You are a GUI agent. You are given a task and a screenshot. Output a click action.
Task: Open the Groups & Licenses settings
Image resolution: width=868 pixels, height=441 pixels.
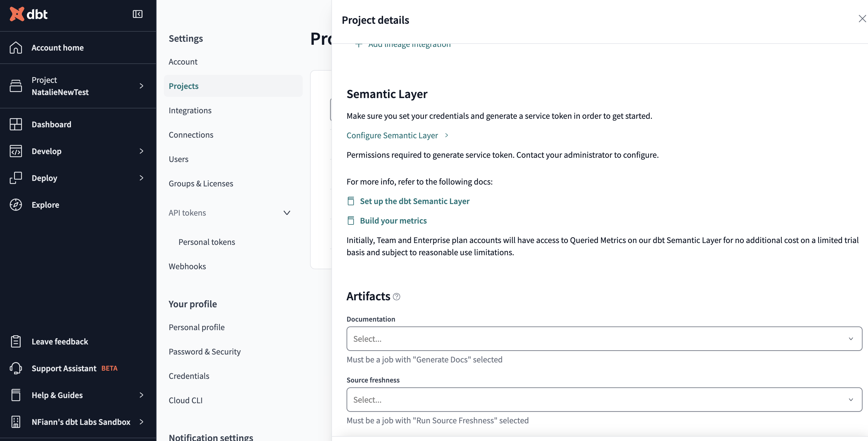click(201, 183)
